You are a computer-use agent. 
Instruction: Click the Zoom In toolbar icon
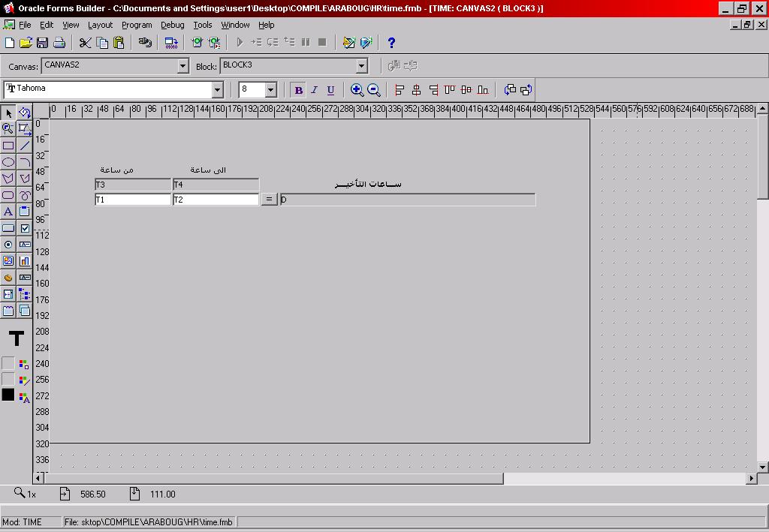coord(357,90)
